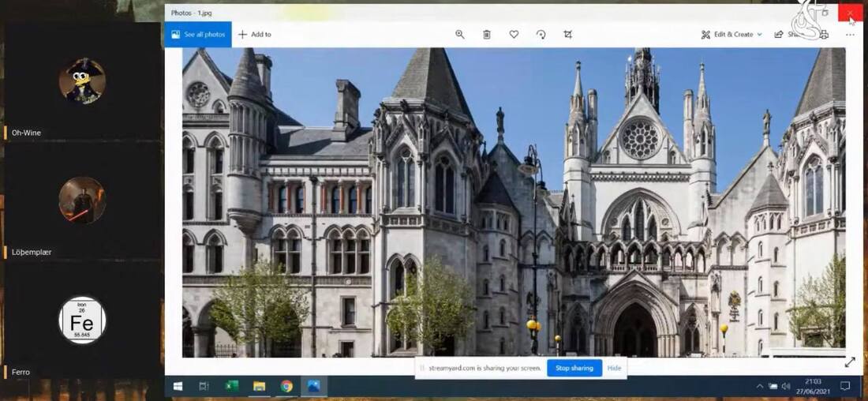
Task: Add photo to favorites with heart icon
Action: coord(514,35)
